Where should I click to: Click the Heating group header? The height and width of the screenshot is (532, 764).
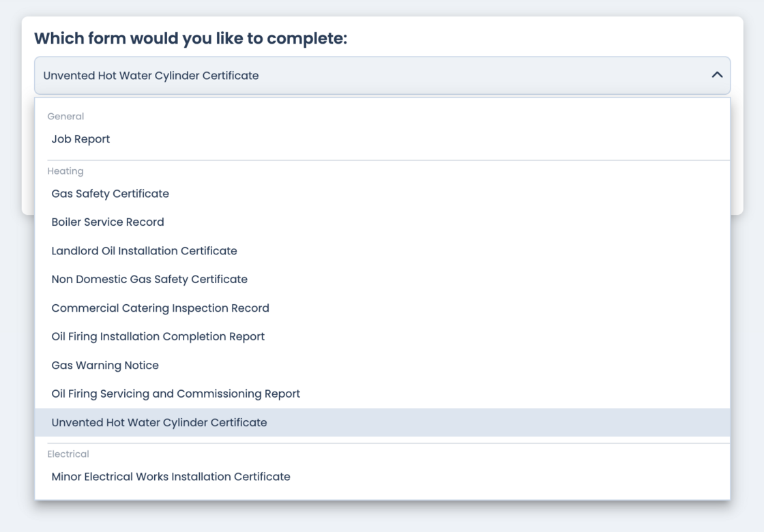[65, 171]
